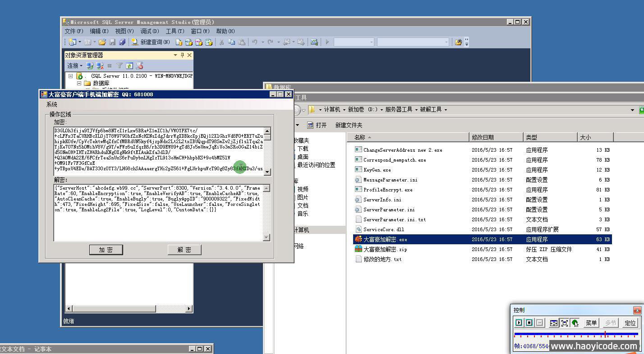The height and width of the screenshot is (354, 644).
Task: Click the fullscreen icon in the 控制 panel
Action: tap(564, 323)
